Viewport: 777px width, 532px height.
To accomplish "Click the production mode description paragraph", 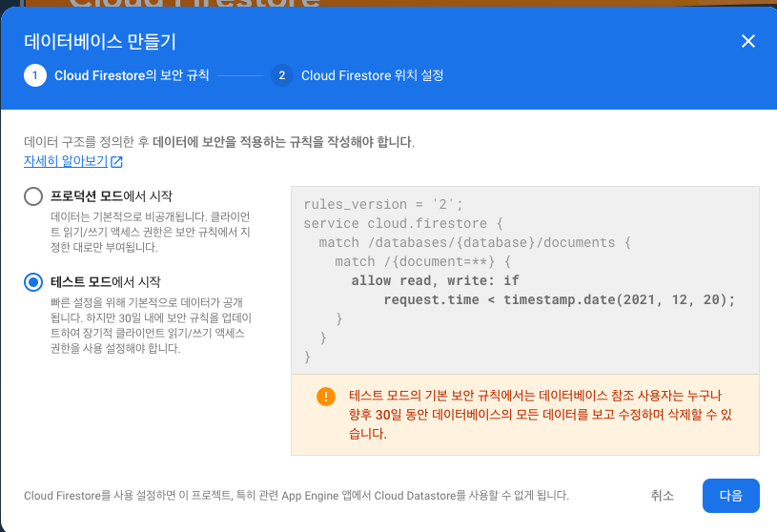I will pos(150,232).
